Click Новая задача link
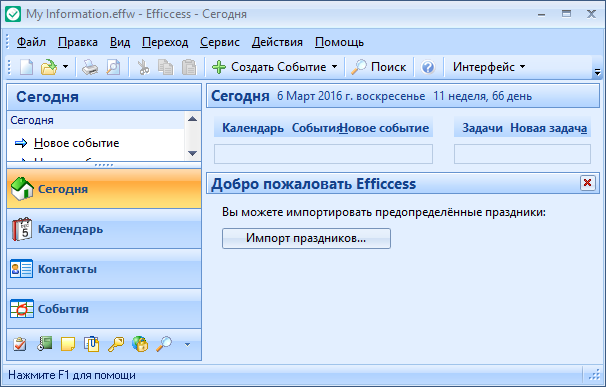Viewport: 606px width, 387px height. [548, 128]
